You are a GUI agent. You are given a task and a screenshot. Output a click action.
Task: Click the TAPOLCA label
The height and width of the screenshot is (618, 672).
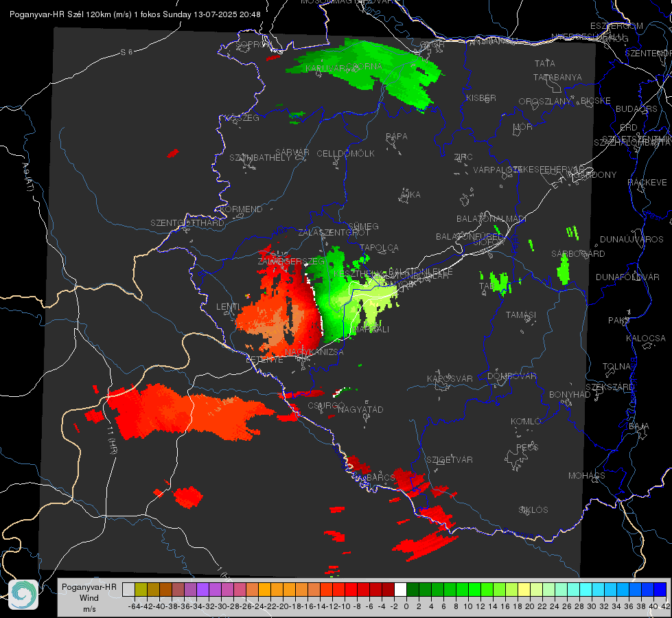(x=380, y=247)
